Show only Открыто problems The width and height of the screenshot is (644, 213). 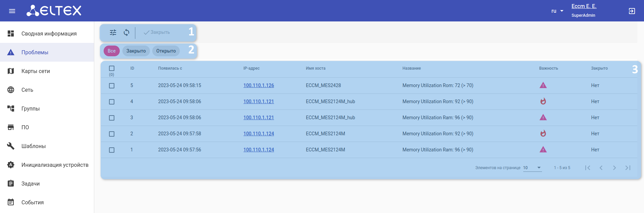click(x=166, y=51)
